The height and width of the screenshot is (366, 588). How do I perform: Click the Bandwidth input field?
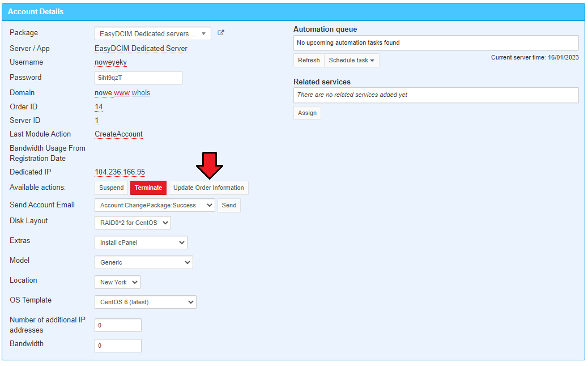pos(118,346)
